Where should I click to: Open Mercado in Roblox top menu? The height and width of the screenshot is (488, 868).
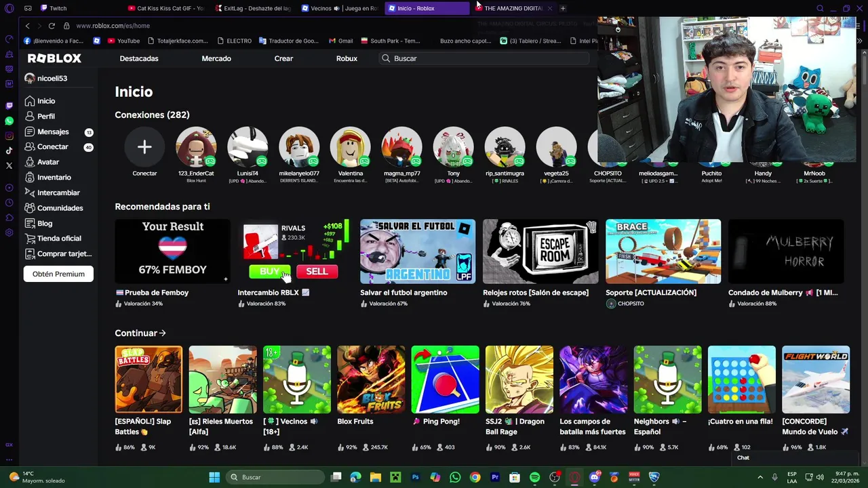pos(216,58)
